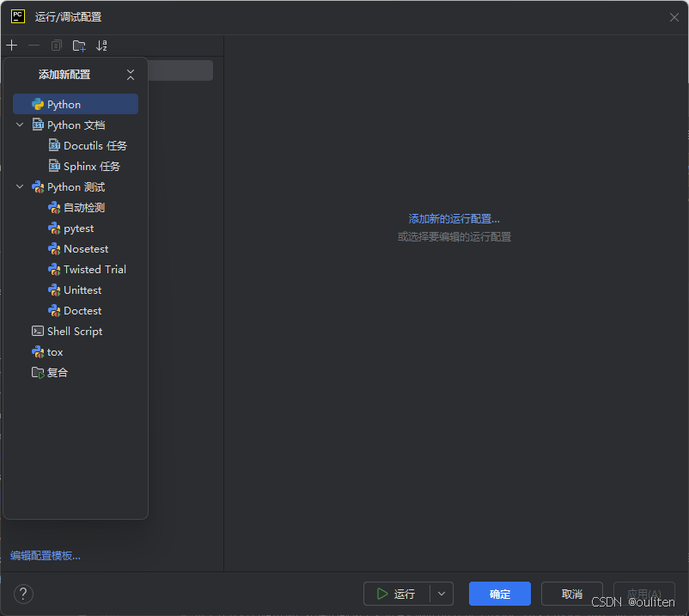Click the minus remove configuration icon
The image size is (689, 616).
(34, 46)
